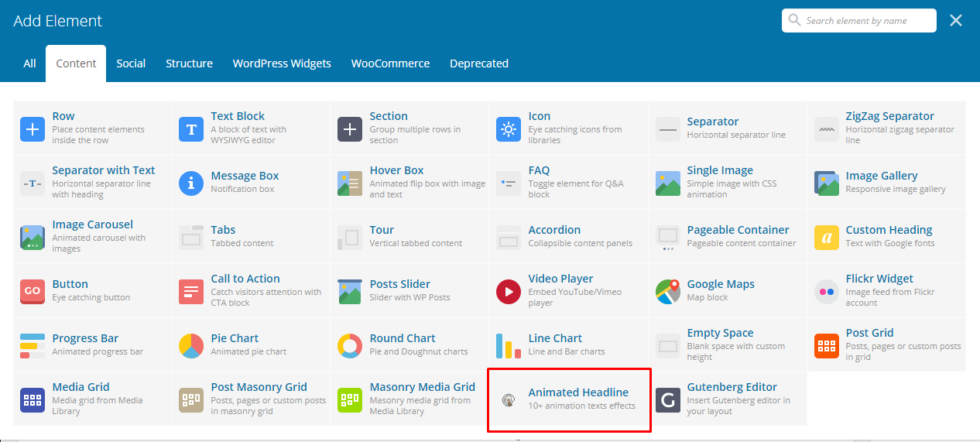This screenshot has width=980, height=442.
Task: Select the Image Gallery icon
Action: (827, 183)
